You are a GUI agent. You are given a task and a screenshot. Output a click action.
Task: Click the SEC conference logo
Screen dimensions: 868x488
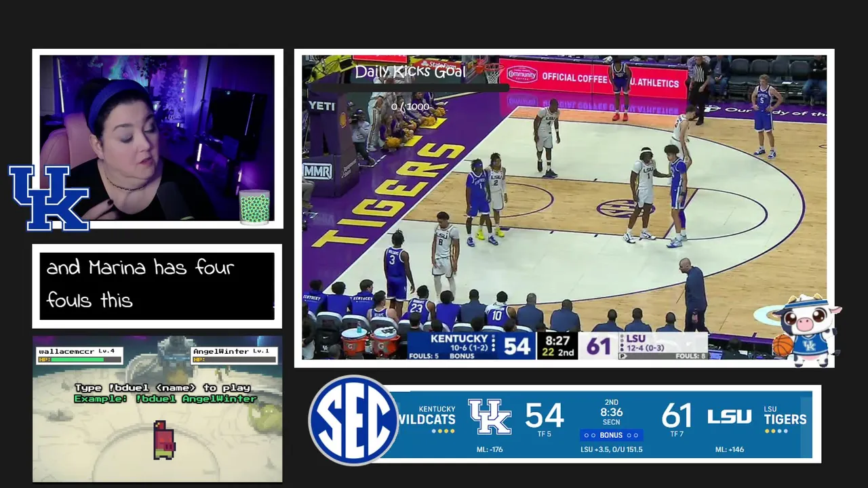353,420
